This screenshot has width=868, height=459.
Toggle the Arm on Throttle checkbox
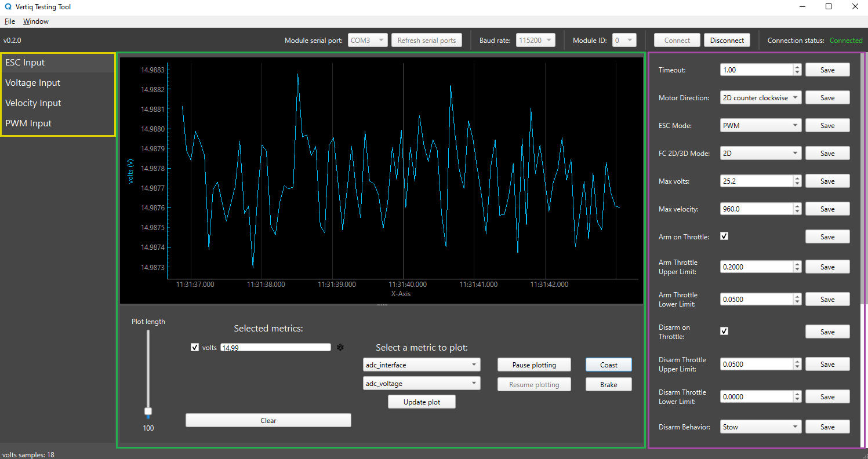point(724,236)
